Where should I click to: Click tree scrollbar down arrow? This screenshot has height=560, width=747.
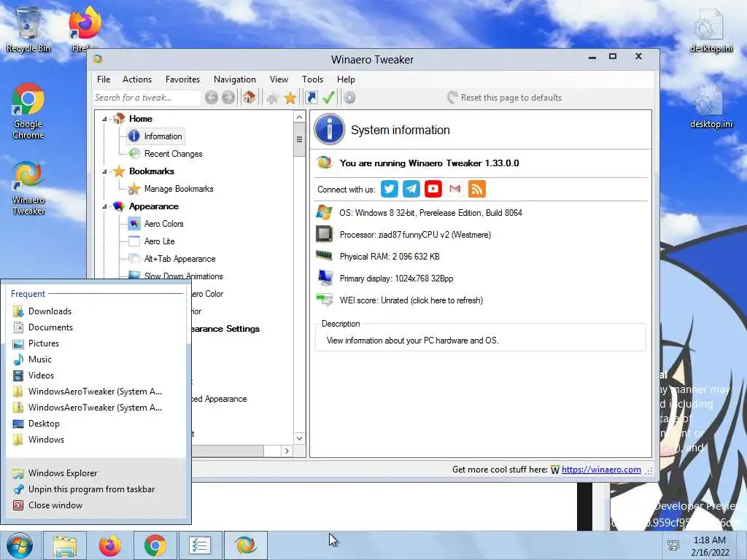pos(299,438)
